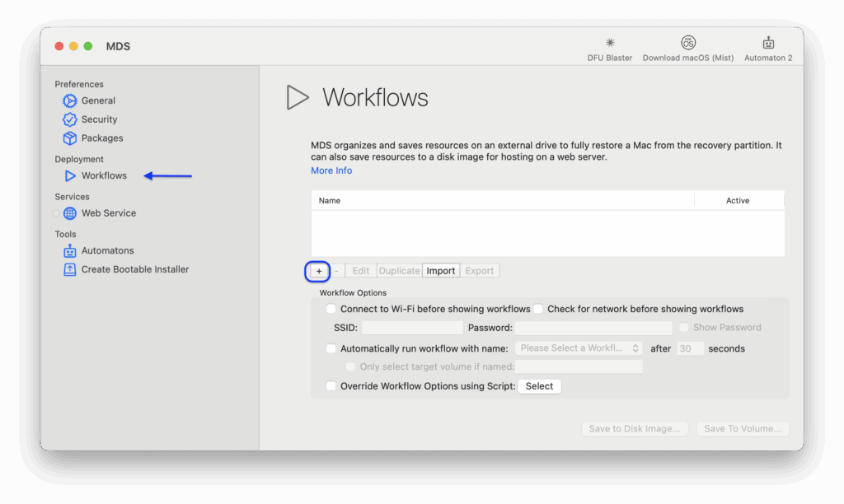Open Web Service under Services
844x504 pixels.
[x=109, y=213]
